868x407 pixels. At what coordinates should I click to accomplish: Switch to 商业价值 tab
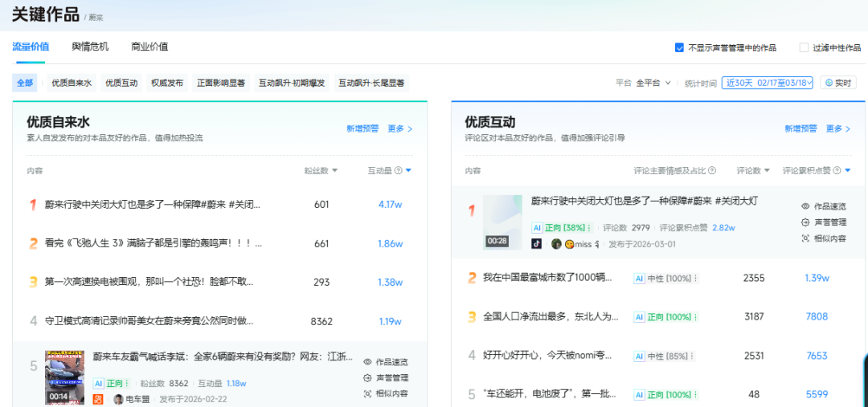[x=149, y=47]
